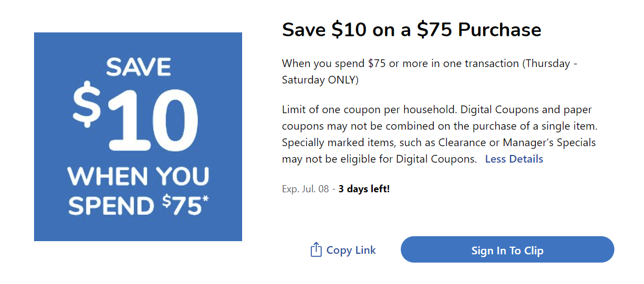Image resolution: width=644 pixels, height=284 pixels.
Task: Open the blue Save $10 coupon image
Action: (x=138, y=137)
